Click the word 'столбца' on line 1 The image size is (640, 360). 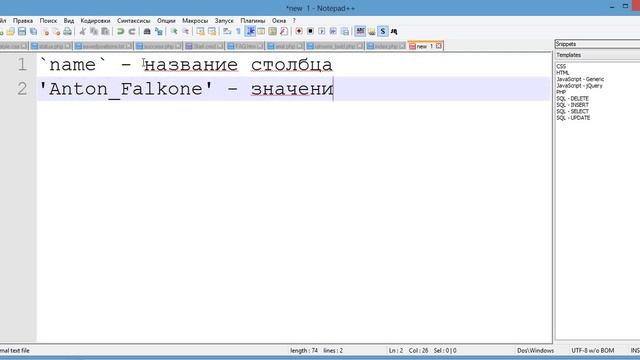click(x=291, y=65)
